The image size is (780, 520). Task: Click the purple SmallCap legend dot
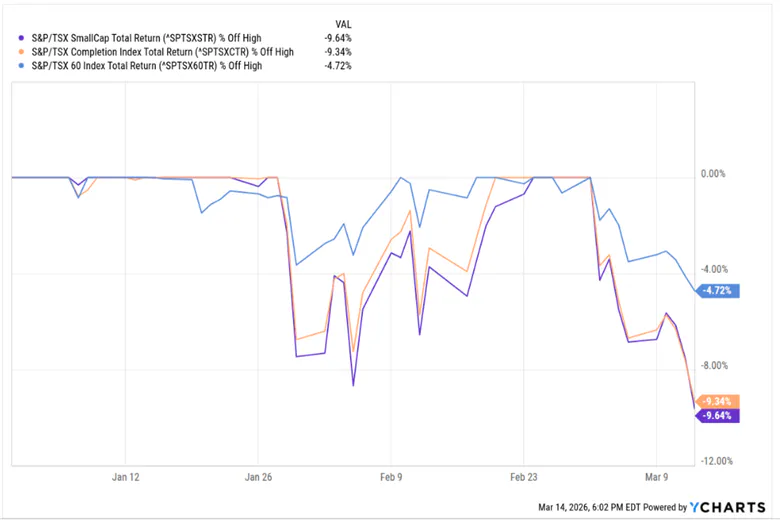pos(23,39)
